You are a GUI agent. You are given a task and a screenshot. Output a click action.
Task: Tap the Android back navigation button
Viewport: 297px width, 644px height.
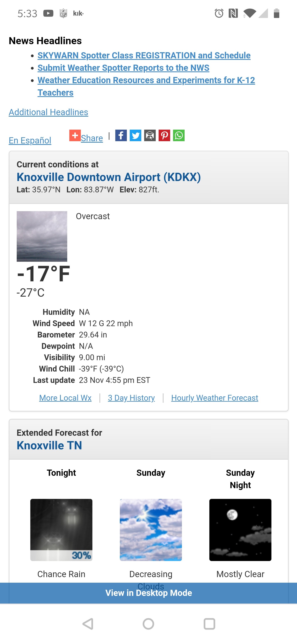88,624
